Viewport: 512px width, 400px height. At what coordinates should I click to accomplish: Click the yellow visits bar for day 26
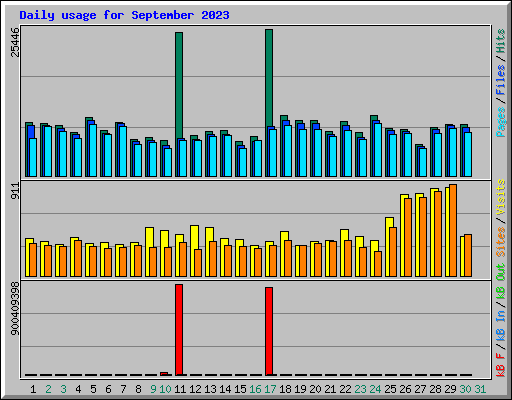point(403,235)
